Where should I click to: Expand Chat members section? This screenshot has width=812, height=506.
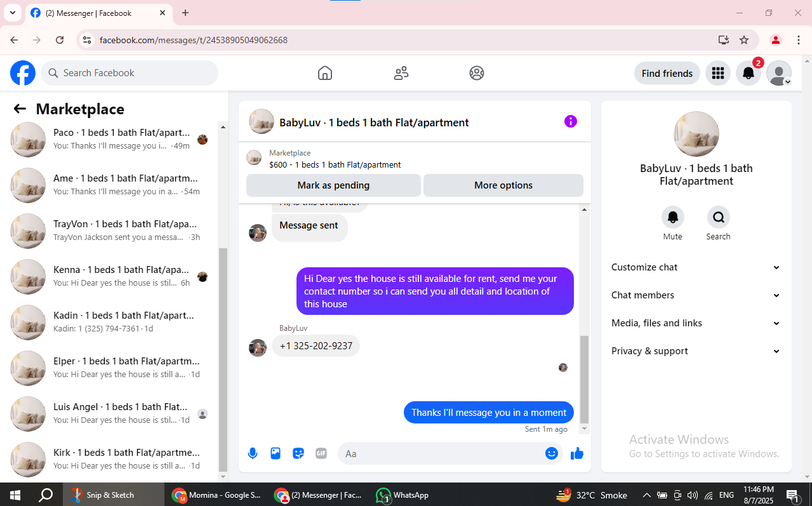pos(696,295)
